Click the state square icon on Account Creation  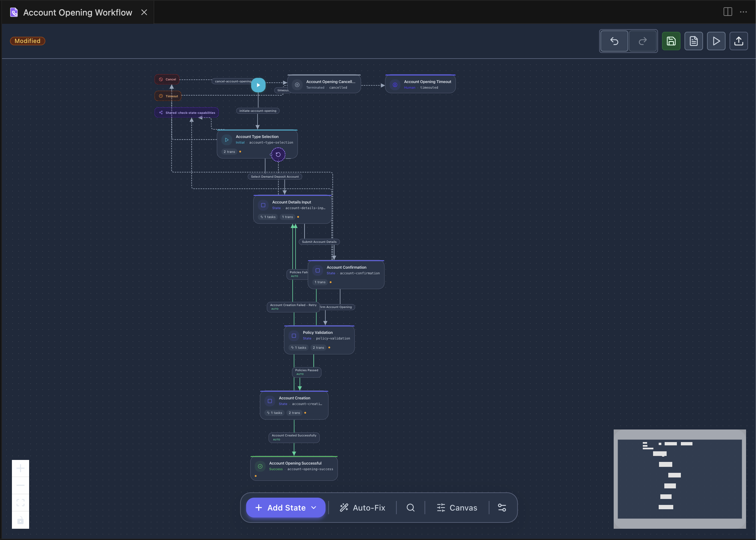[x=270, y=401]
